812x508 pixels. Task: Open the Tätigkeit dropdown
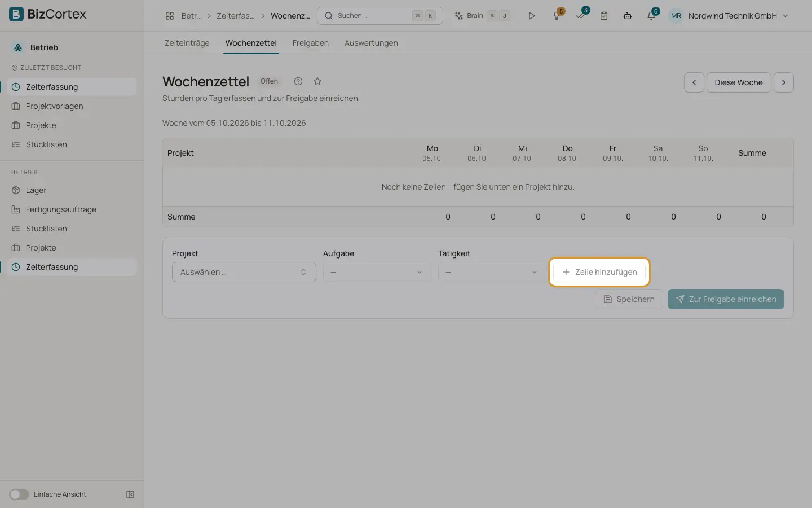[x=492, y=272]
